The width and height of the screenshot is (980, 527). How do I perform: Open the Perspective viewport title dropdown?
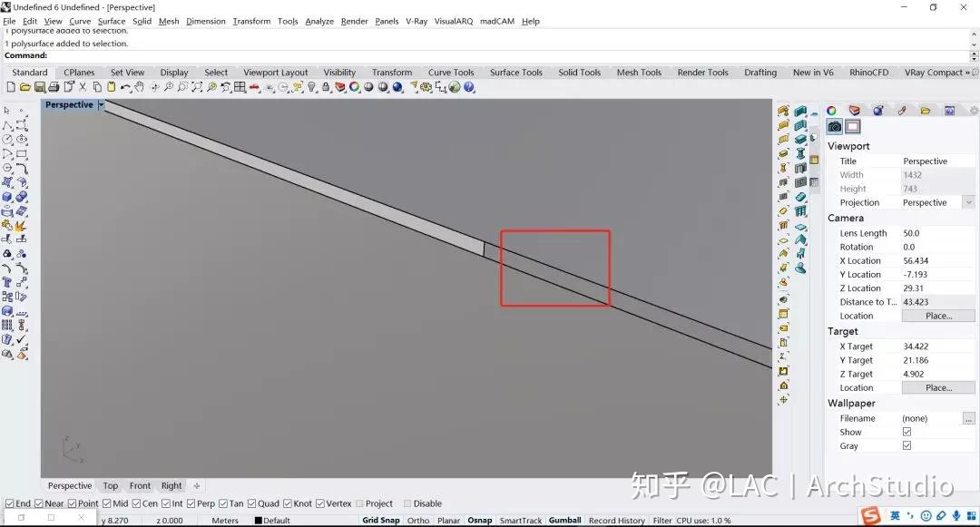(101, 104)
